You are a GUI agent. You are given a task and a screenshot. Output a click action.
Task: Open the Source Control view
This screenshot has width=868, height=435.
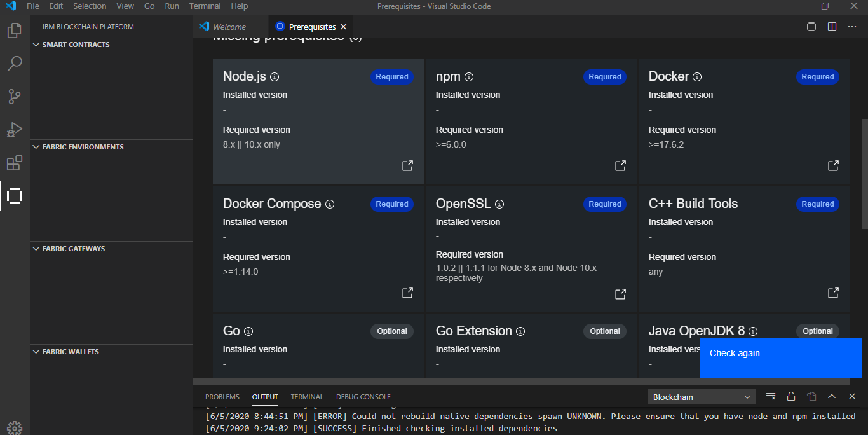pos(14,96)
